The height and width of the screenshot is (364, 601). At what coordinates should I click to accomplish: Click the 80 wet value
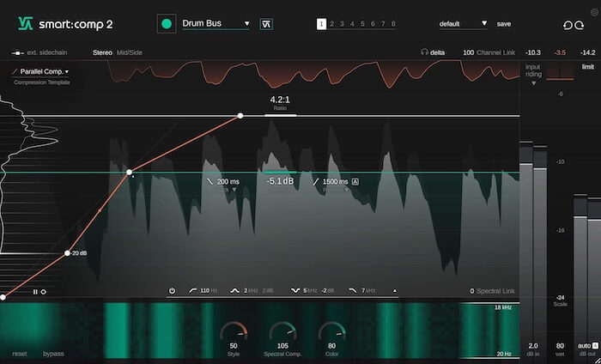(x=560, y=346)
